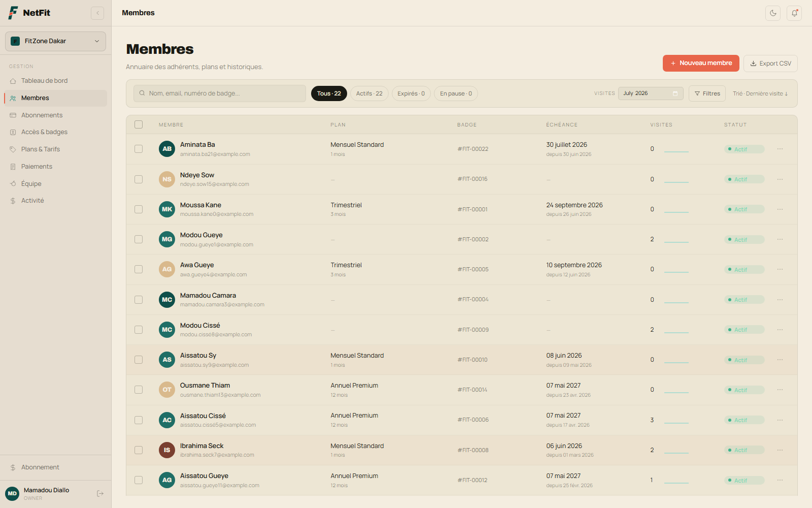Sort by the ÉCHÉANCE column header
The width and height of the screenshot is (812, 508).
coord(562,124)
